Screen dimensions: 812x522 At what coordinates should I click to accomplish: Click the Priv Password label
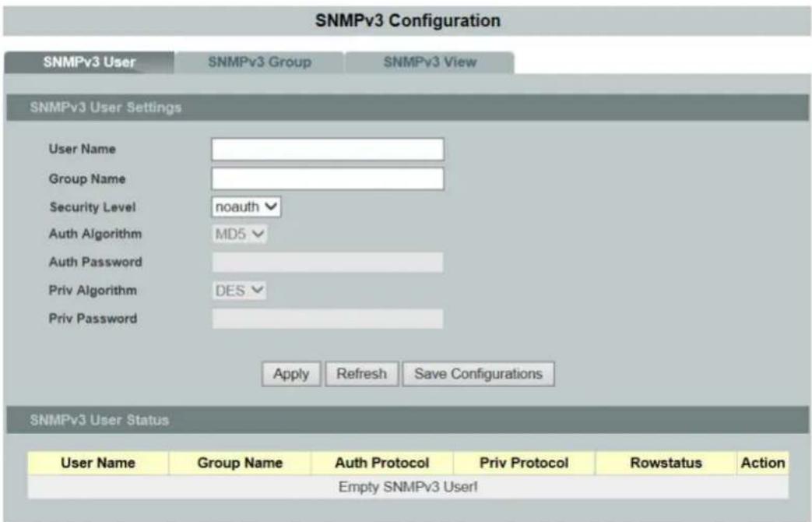(x=93, y=319)
